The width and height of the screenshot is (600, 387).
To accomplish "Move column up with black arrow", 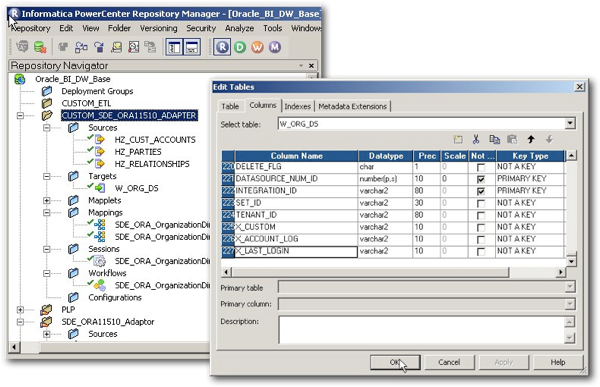I will 531,139.
